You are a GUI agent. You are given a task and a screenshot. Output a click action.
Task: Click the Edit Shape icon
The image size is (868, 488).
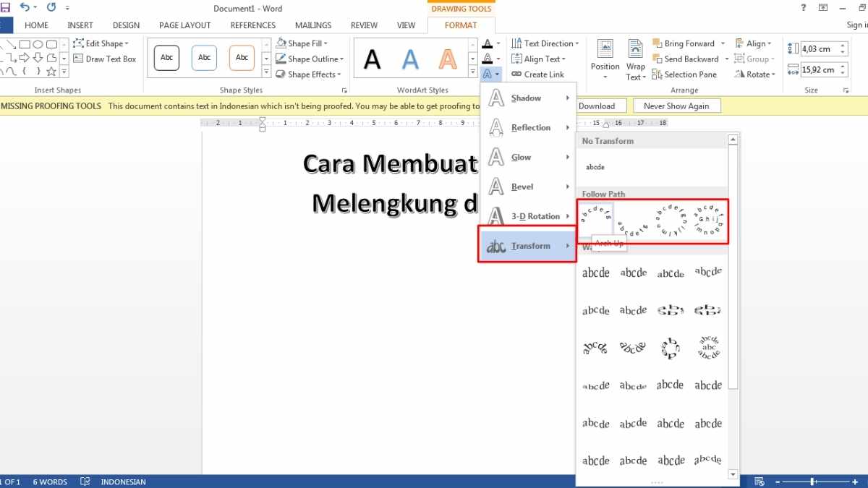point(80,43)
